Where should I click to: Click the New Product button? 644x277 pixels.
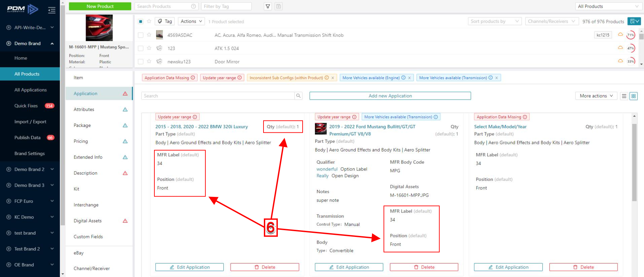100,6
